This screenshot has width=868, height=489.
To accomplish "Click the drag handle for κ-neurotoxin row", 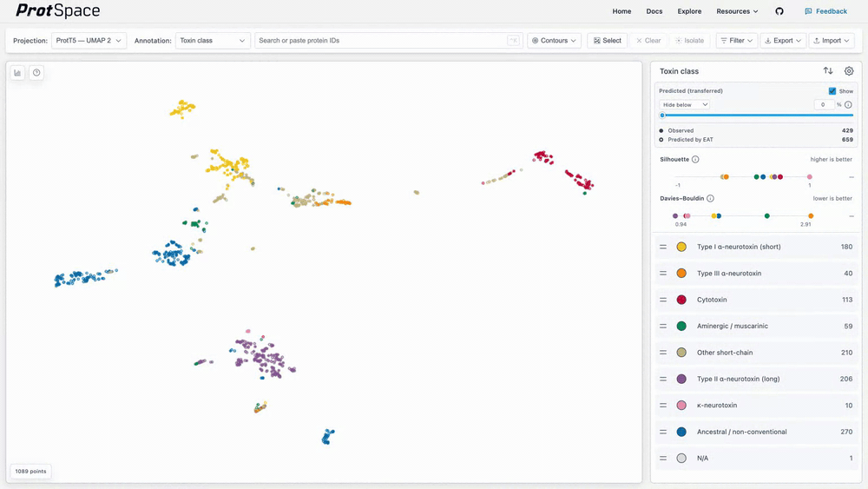I will point(663,406).
